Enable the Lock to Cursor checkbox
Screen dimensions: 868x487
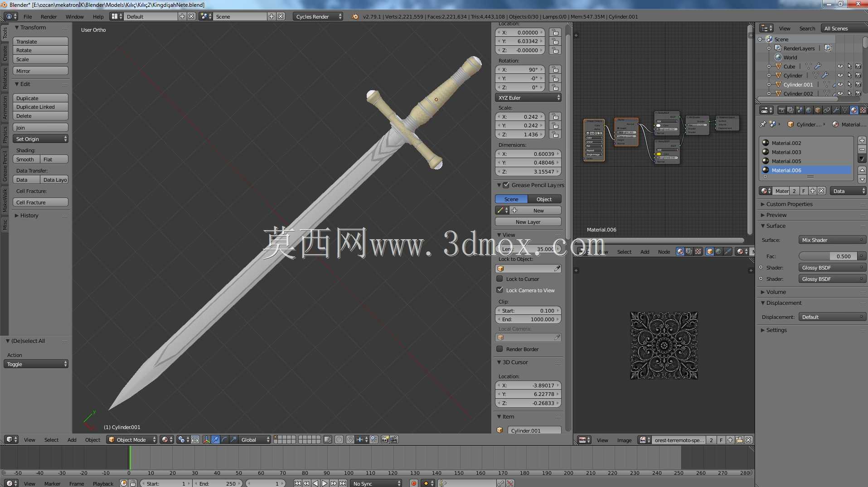click(x=499, y=279)
